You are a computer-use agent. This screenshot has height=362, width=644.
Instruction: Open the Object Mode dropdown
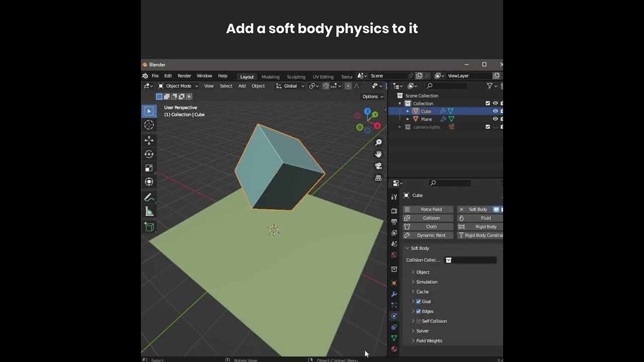coord(178,86)
